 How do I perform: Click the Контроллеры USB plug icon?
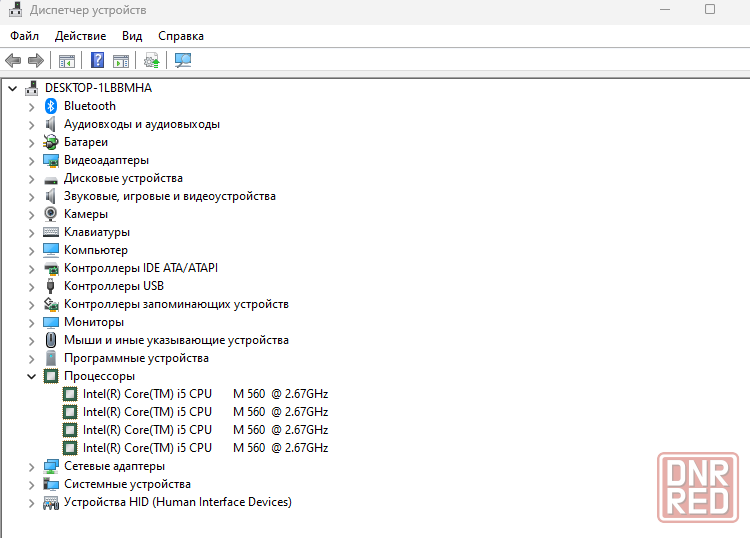point(50,286)
